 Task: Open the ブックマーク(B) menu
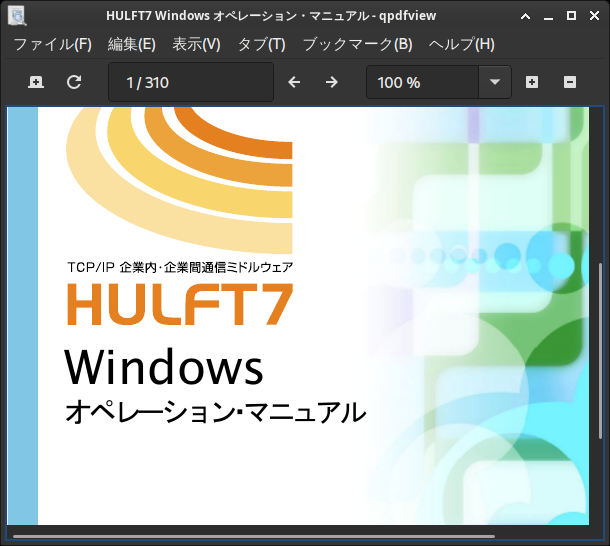pos(358,44)
